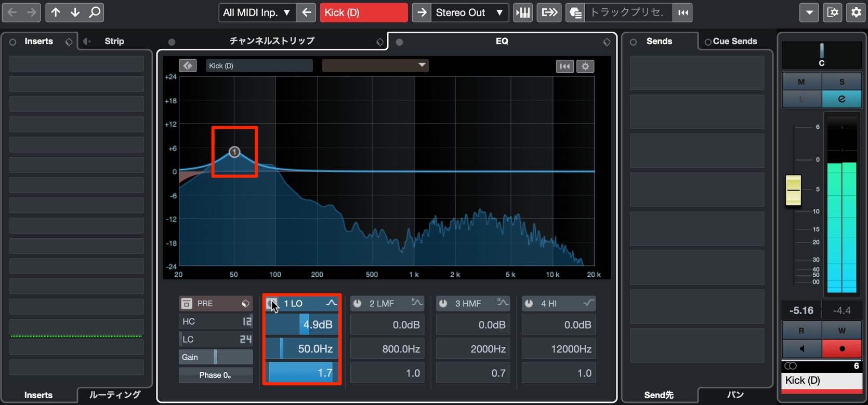Click the output chain arrow icon
Image resolution: width=868 pixels, height=405 pixels.
[x=549, y=12]
